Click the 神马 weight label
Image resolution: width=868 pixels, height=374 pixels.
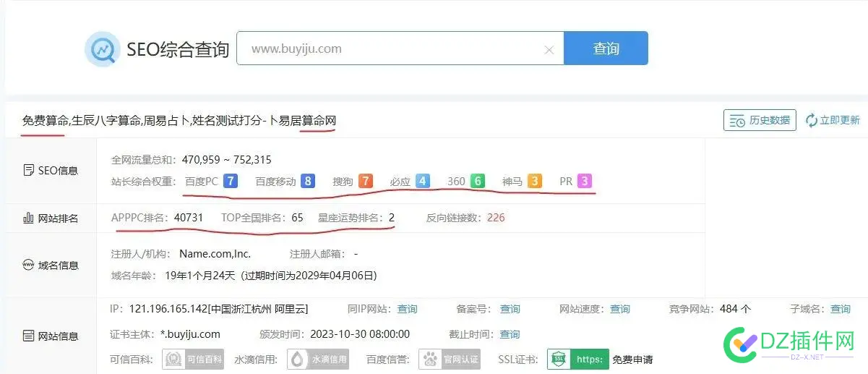coord(512,182)
